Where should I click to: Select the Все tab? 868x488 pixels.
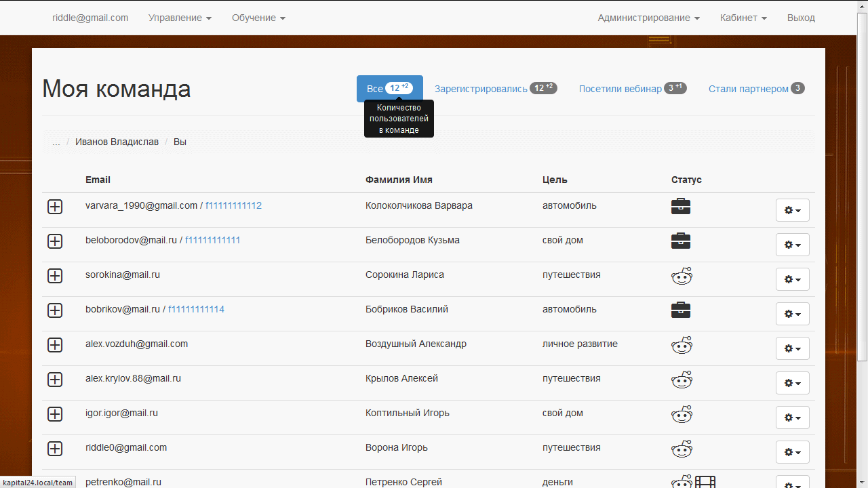tap(390, 89)
